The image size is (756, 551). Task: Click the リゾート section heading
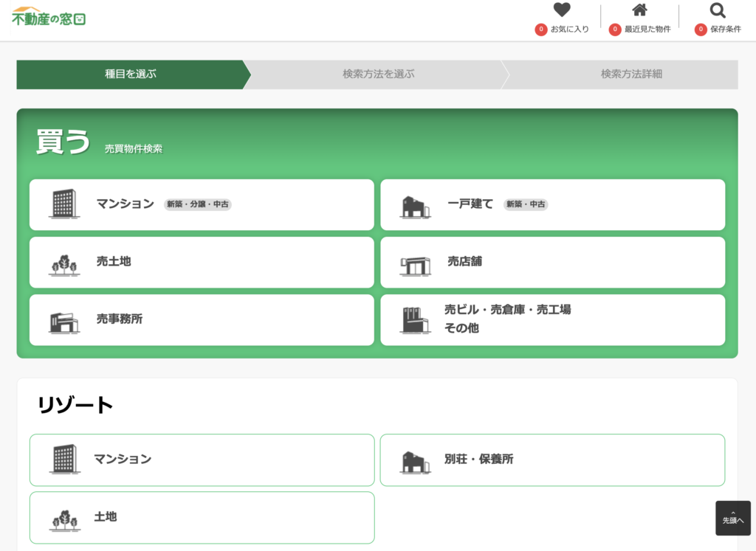pos(75,404)
